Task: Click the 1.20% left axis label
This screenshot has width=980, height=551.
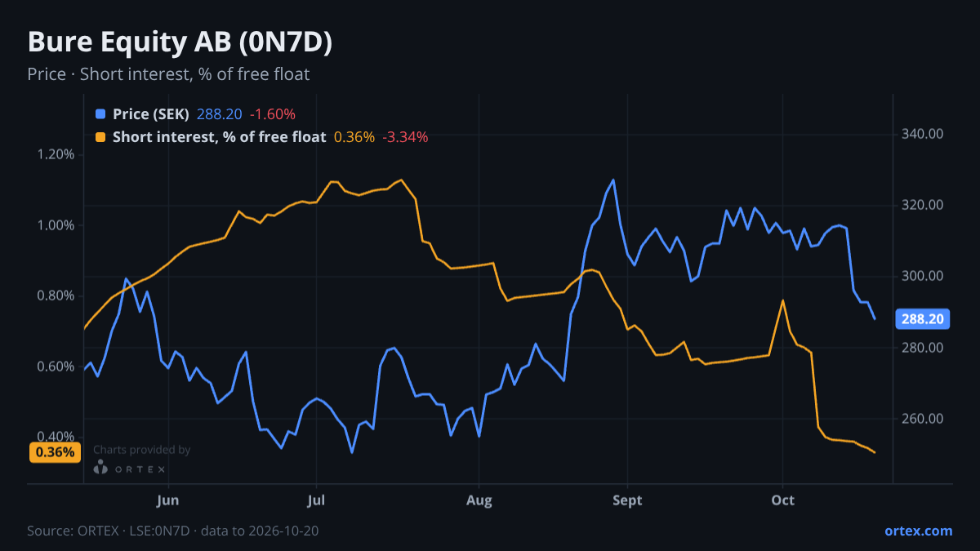Action: [x=55, y=154]
